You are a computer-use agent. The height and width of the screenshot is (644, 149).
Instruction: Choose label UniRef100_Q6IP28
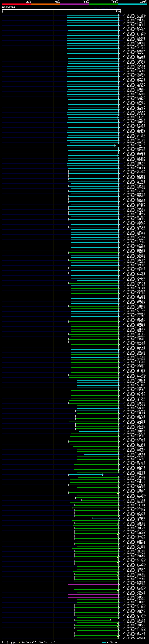point(133,633)
